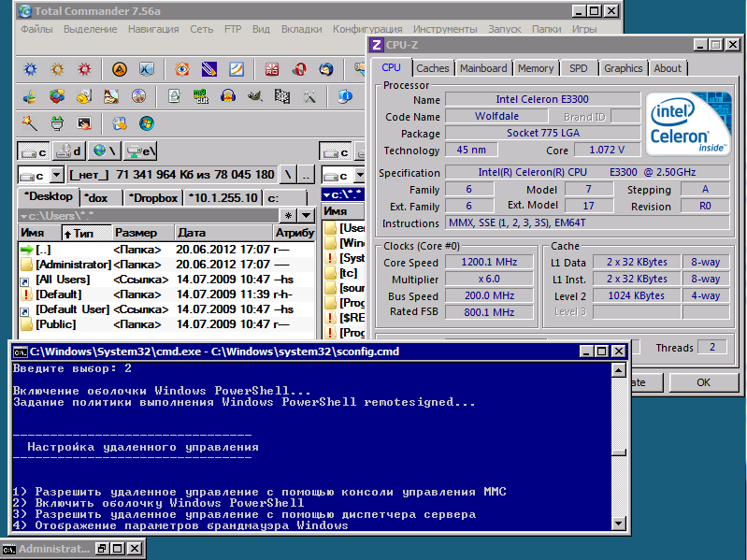Launch the red RQ messenger icon
The image size is (747, 560).
coord(271,69)
